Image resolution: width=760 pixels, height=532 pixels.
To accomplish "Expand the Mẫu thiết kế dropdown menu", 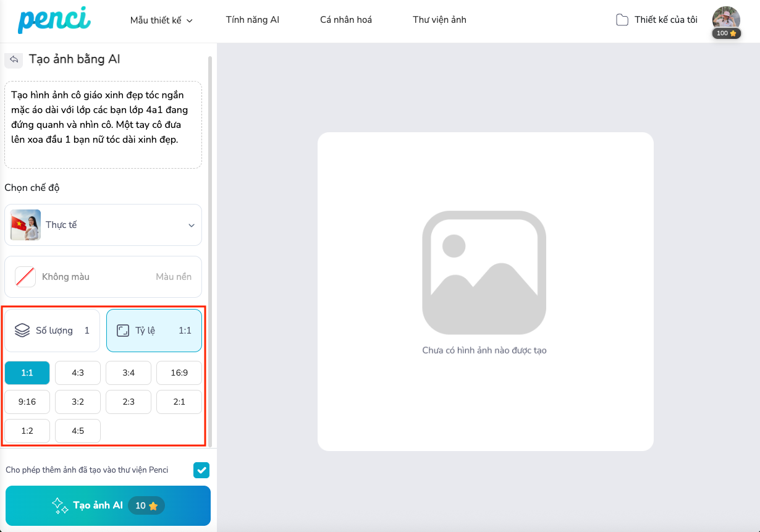I will pyautogui.click(x=161, y=20).
